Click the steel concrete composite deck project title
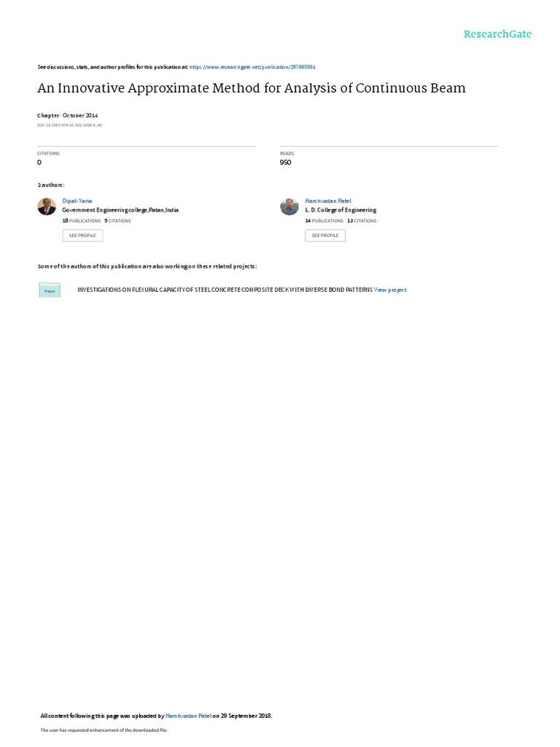 point(225,290)
